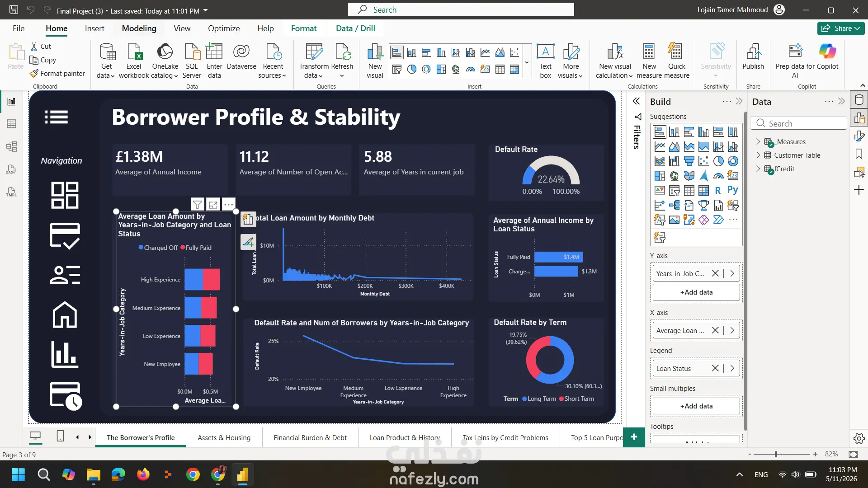The width and height of the screenshot is (868, 488).
Task: Fit page to window button
Action: (854, 454)
